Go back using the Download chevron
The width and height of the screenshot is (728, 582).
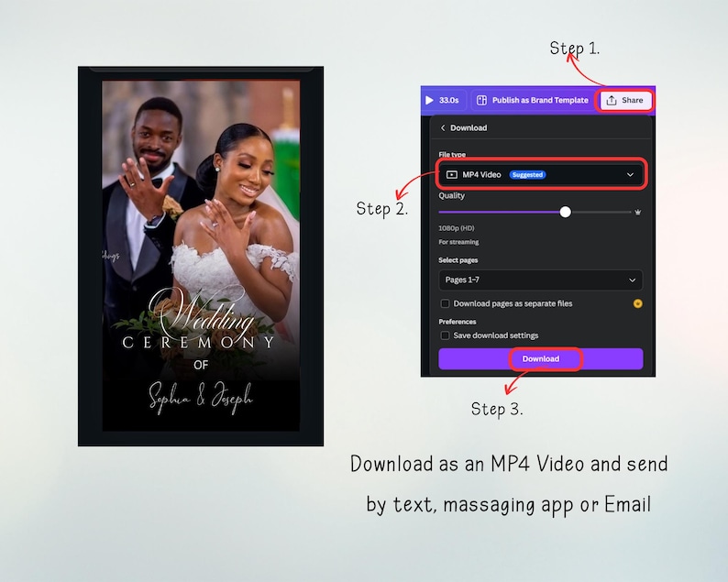click(443, 127)
